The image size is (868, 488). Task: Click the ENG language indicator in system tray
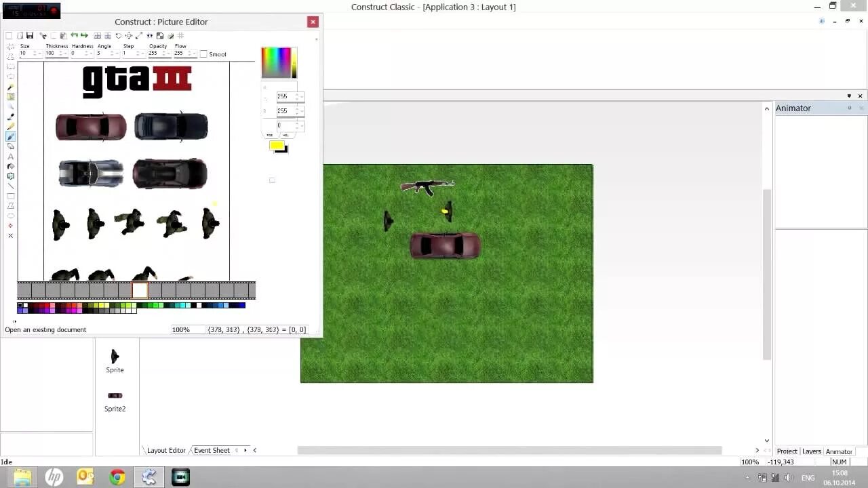pos(808,478)
